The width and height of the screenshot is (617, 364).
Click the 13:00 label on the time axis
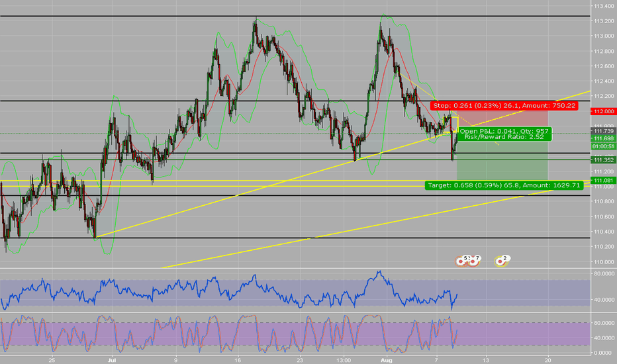coord(344,360)
